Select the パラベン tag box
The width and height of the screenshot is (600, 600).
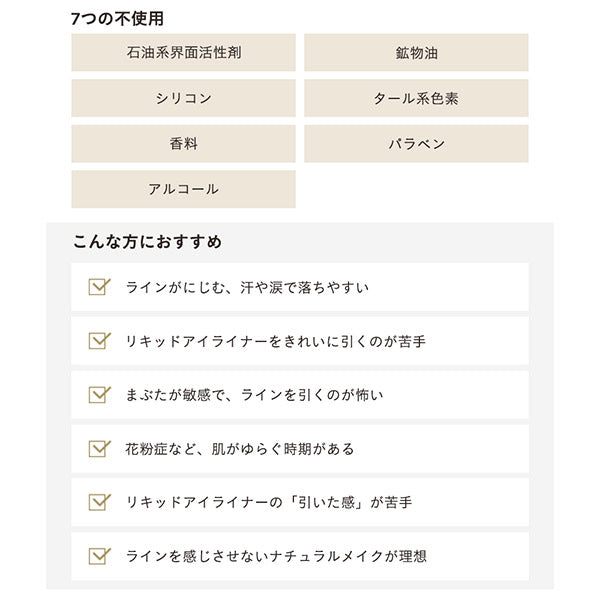pos(416,144)
